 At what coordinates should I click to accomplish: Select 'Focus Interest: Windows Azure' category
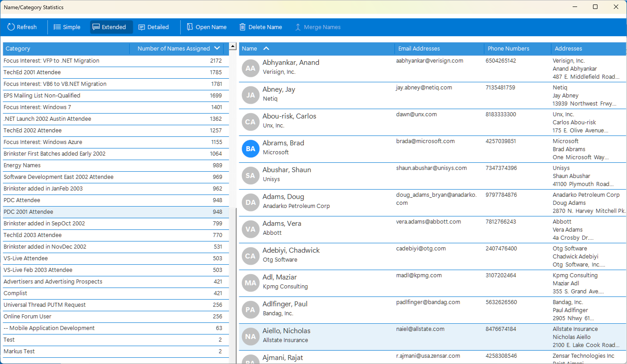pyautogui.click(x=116, y=142)
